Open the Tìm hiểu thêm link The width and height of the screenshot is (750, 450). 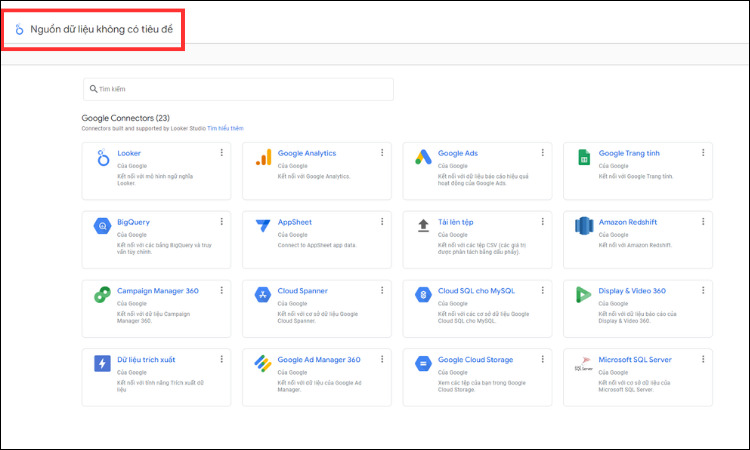pos(225,128)
